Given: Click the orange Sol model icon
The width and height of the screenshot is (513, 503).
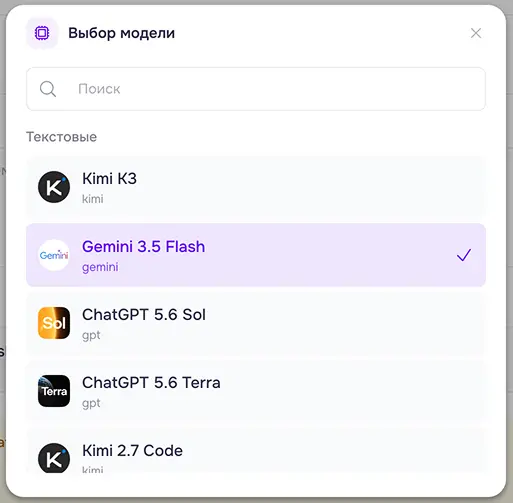Looking at the screenshot, I should 54,323.
